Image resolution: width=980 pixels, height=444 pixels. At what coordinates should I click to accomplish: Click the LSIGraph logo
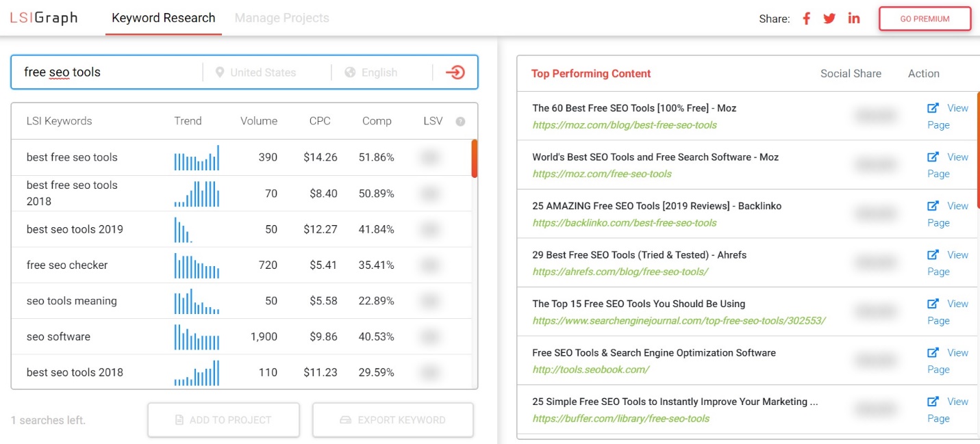(44, 18)
